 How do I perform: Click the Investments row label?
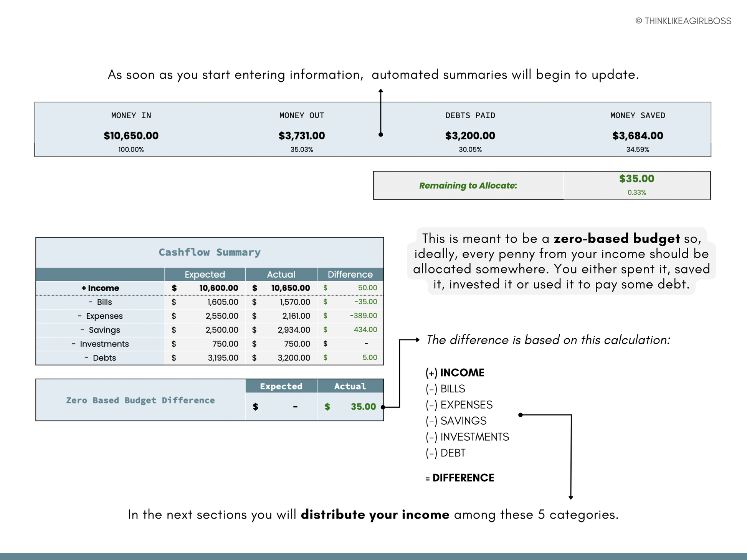pyautogui.click(x=104, y=344)
